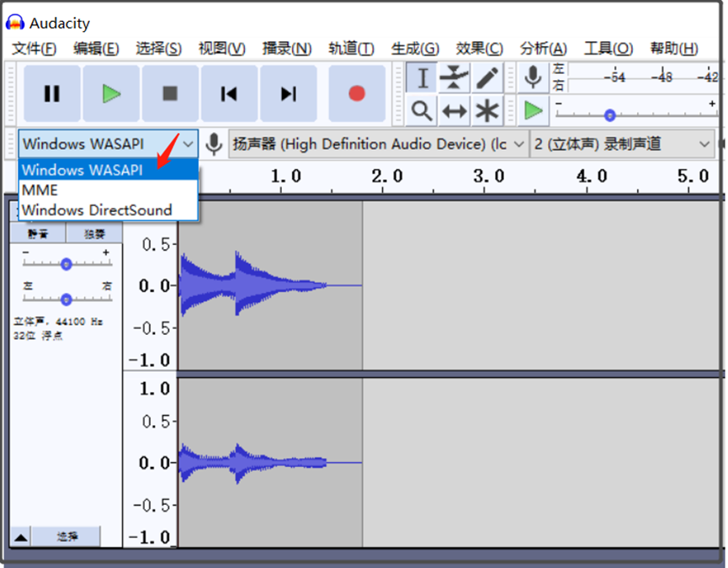Select the magnifier Zoom tool

[422, 111]
